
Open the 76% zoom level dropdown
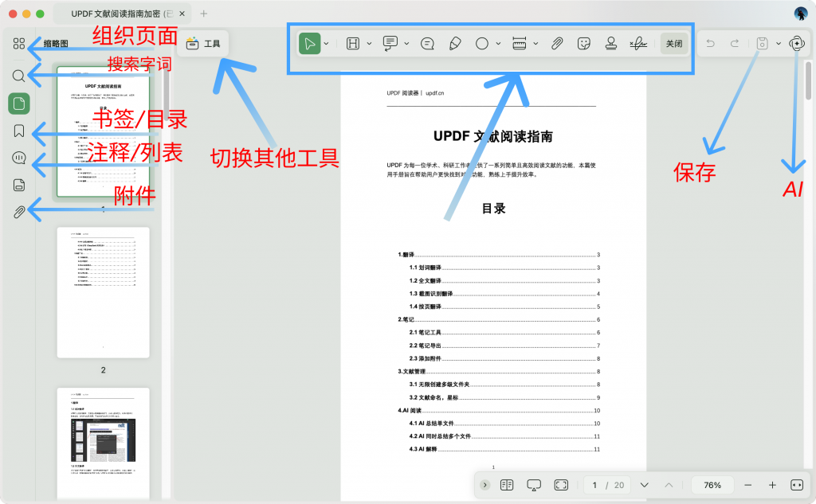(x=712, y=485)
